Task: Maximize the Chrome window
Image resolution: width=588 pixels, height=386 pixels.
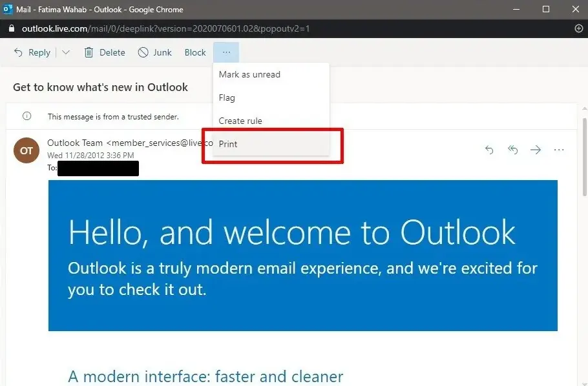Action: click(x=546, y=10)
